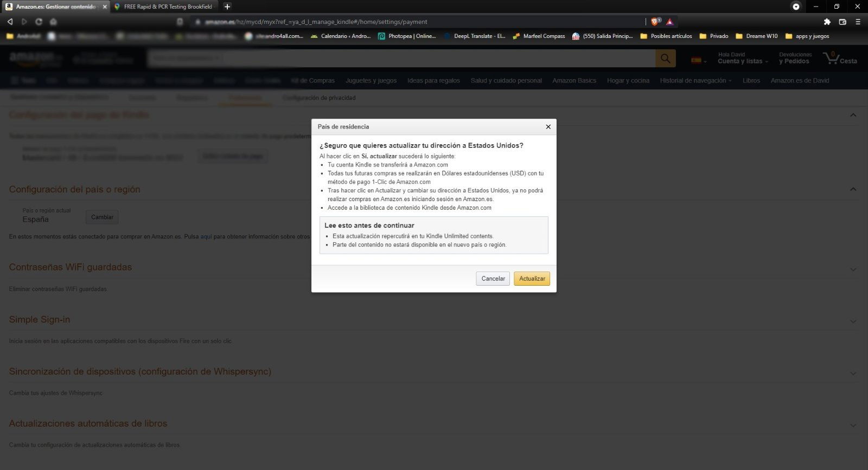The width and height of the screenshot is (868, 470).
Task: Click the browser profile circle icon
Action: 796,7
